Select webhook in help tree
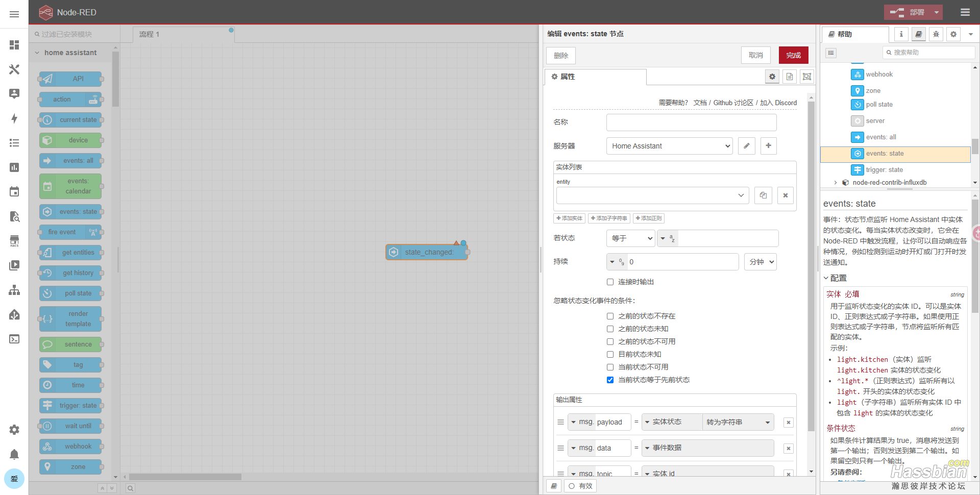Viewport: 980px width, 495px height. point(879,75)
